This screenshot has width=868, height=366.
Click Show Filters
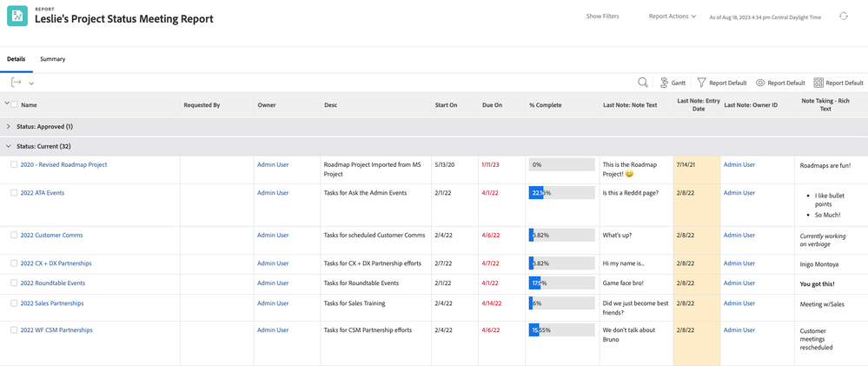tap(602, 17)
